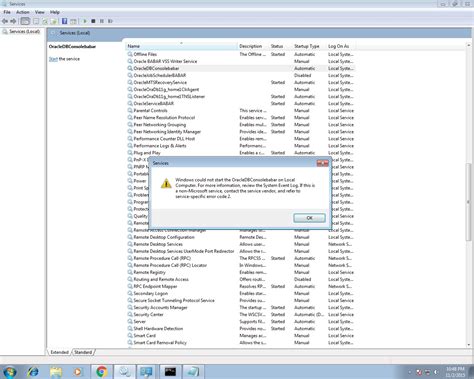Select the OracleDBConsolebabar service row
The image size is (474, 379).
241,68
